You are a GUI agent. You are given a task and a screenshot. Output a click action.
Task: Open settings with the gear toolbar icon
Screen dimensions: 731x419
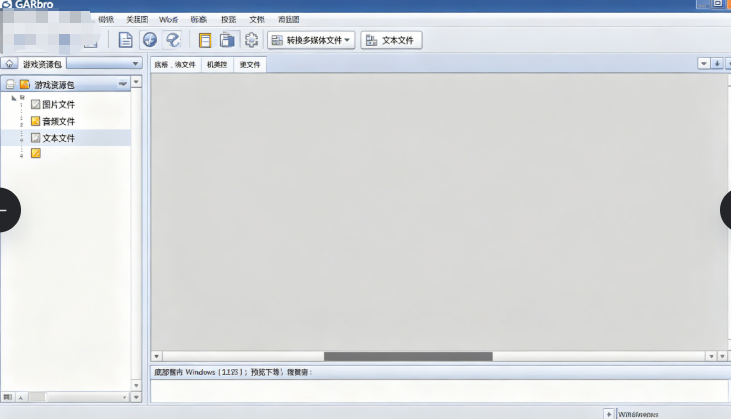[251, 40]
